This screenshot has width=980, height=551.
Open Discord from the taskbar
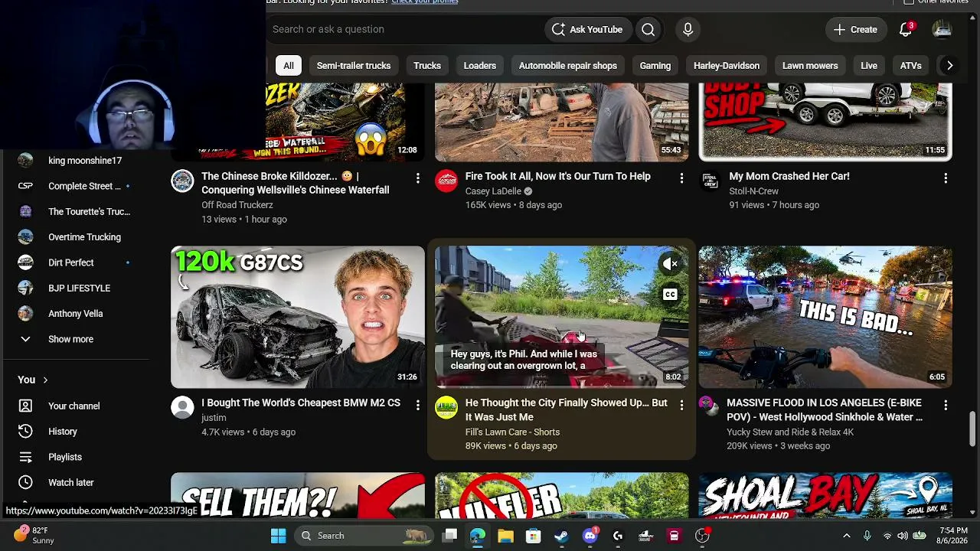(590, 536)
